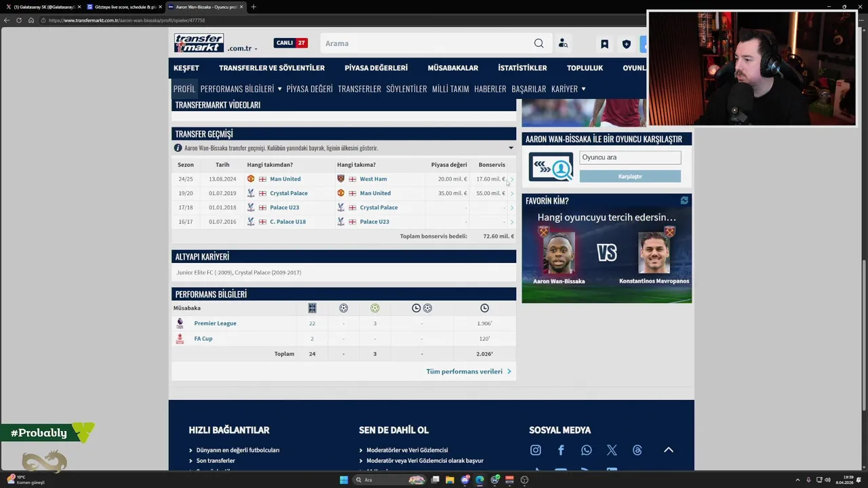Click the assists column icon
868x488 pixels.
point(374,308)
